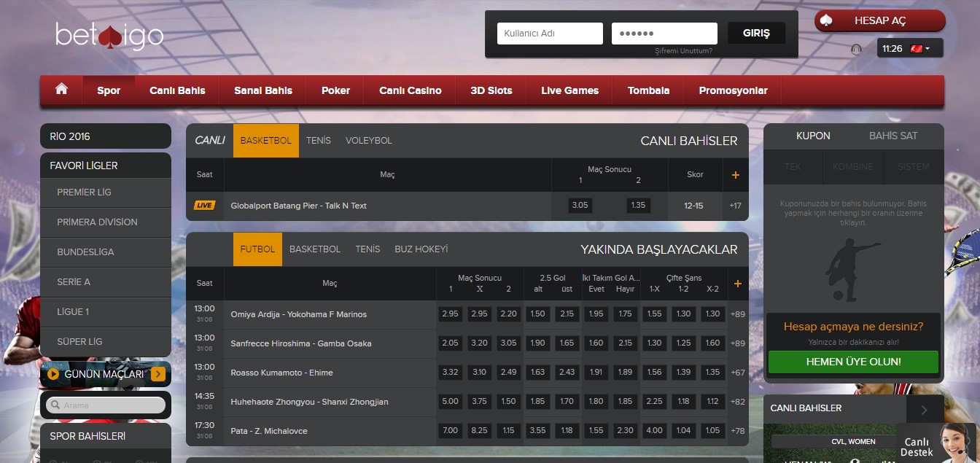The image size is (980, 463).
Task: Switch to the Bahis Sat tab
Action: pos(892,136)
